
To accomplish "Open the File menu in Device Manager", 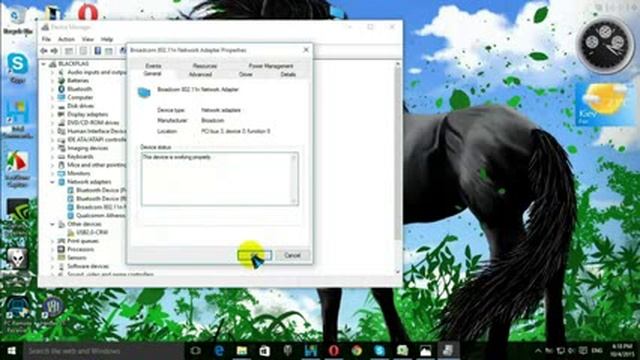I will (x=46, y=39).
